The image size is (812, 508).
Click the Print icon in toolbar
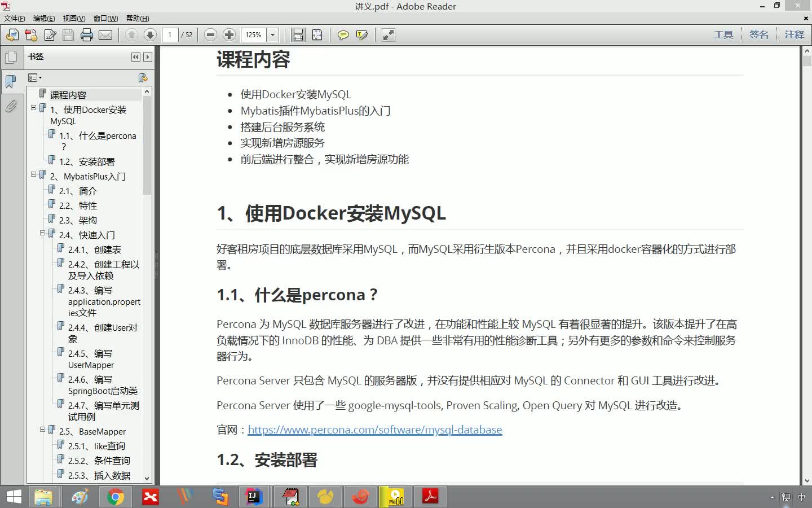coord(87,35)
